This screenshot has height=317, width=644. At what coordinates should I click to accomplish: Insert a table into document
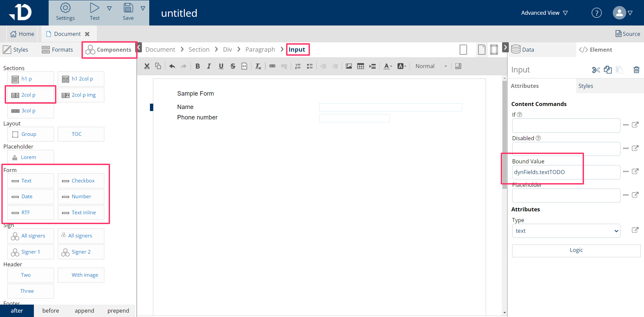361,66
